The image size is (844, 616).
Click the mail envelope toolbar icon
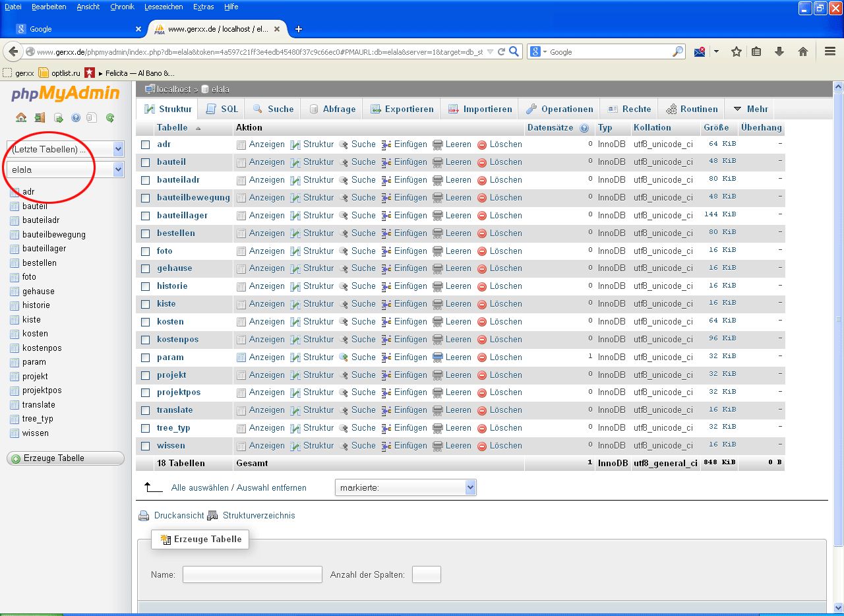700,51
